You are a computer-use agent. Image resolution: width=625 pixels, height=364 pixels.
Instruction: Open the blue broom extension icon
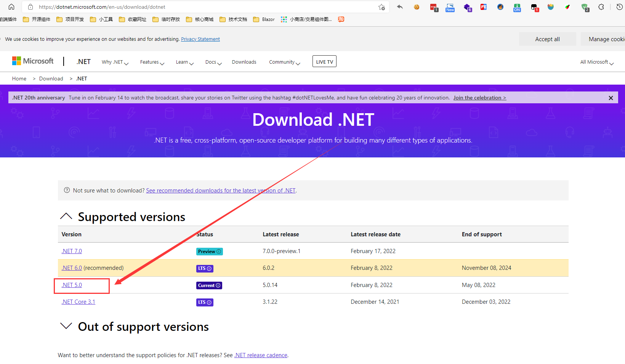click(x=500, y=7)
